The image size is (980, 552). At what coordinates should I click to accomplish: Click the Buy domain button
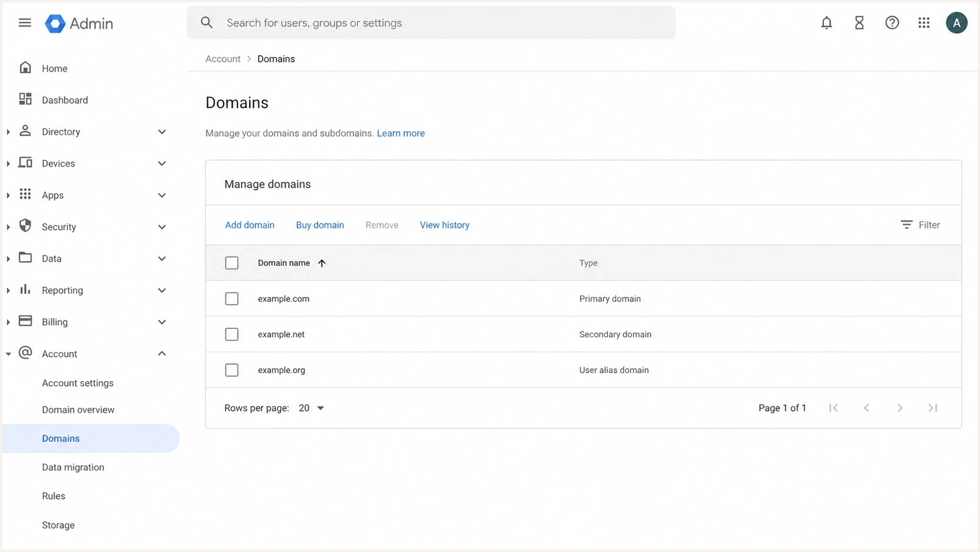click(320, 225)
